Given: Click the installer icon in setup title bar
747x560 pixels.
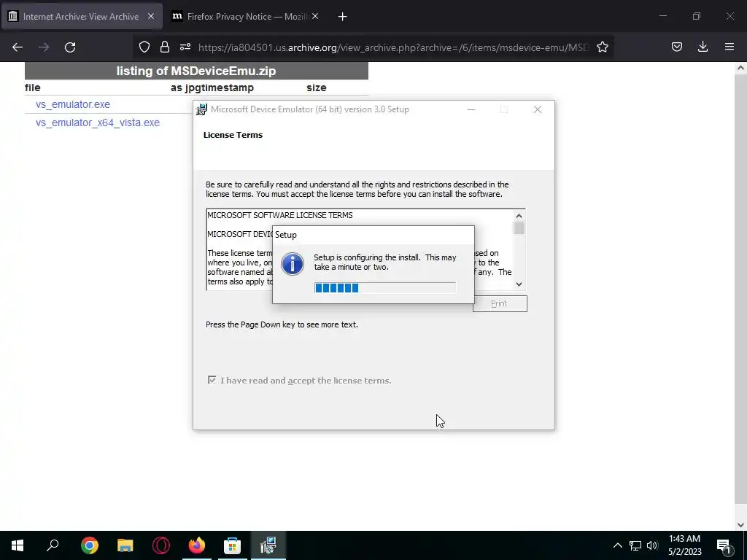Looking at the screenshot, I should pyautogui.click(x=202, y=109).
